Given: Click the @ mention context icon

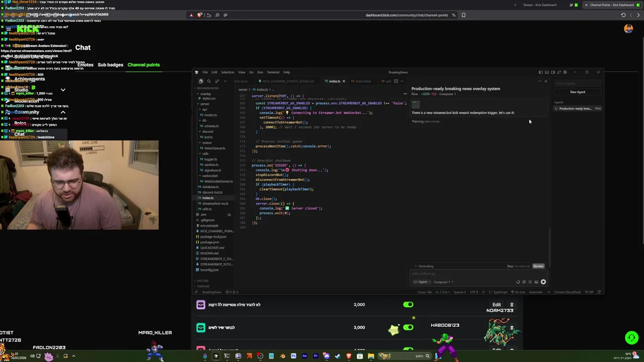Looking at the screenshot, I should point(524,282).
